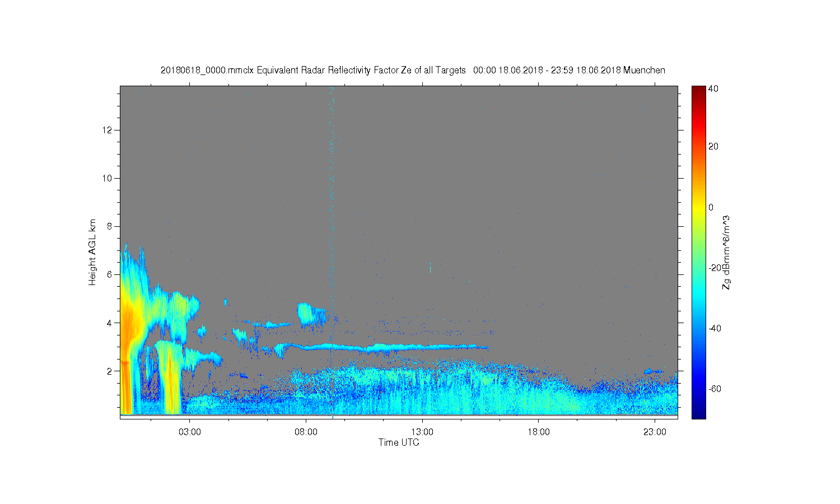
Task: Click the colorbar label '-40'
Action: point(714,328)
